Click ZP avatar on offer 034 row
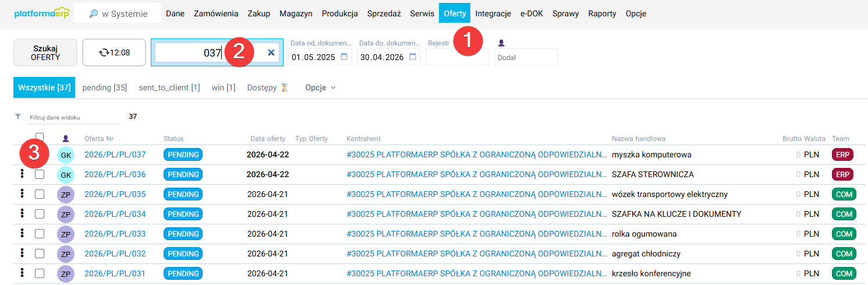The image size is (868, 285). coord(66,214)
